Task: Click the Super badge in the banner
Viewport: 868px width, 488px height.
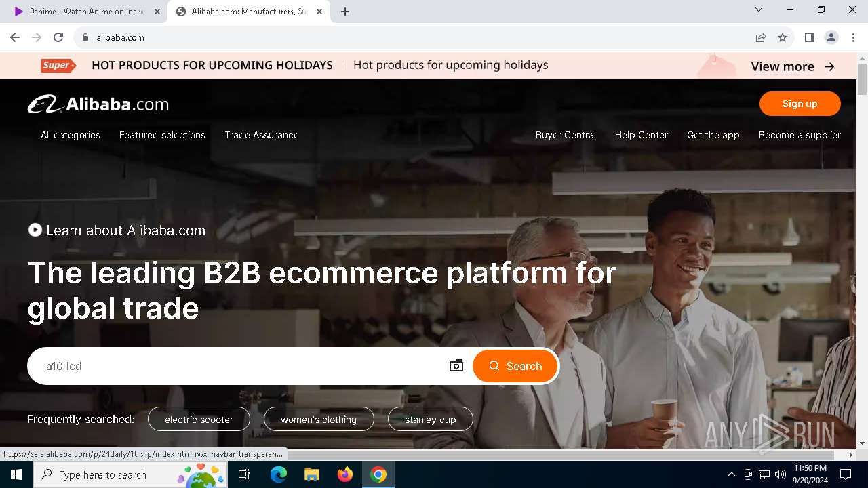Action: (x=58, y=65)
